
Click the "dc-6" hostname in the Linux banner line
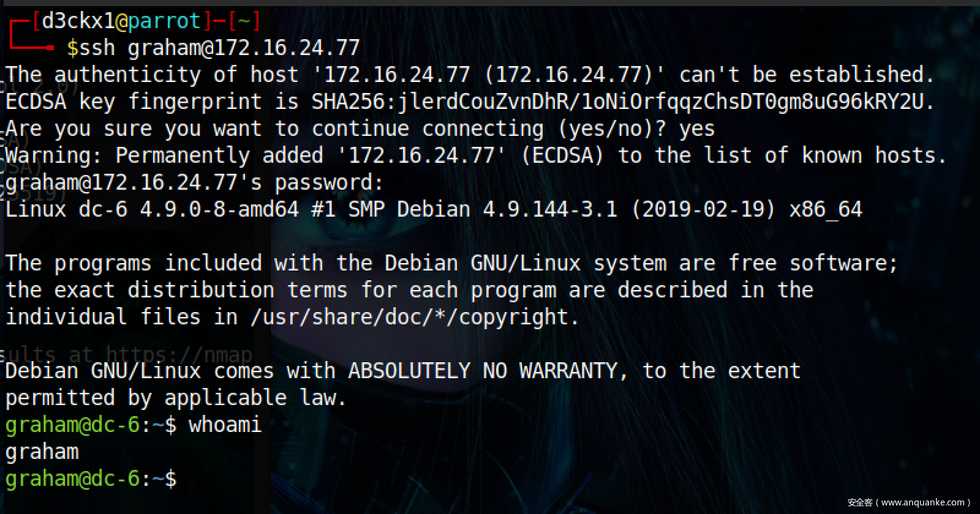click(103, 209)
